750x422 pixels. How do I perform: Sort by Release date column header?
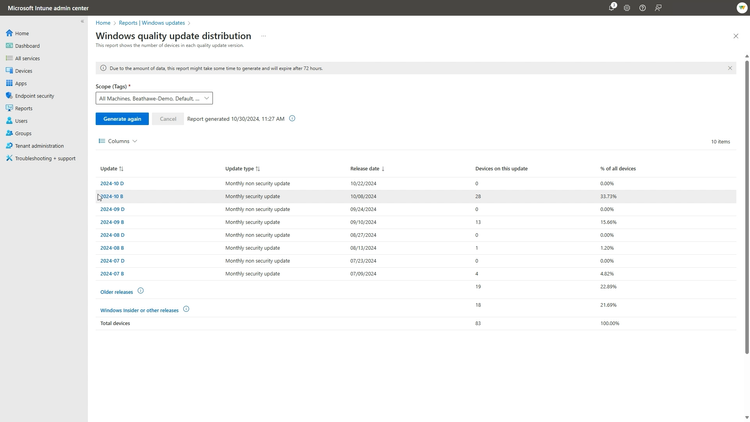(367, 168)
